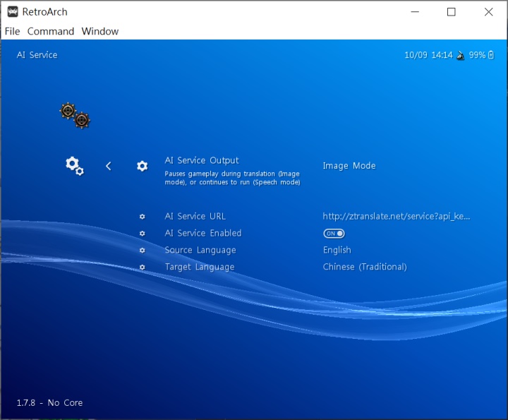
Task: Click the 10/09 14:14 date and time
Action: 428,55
